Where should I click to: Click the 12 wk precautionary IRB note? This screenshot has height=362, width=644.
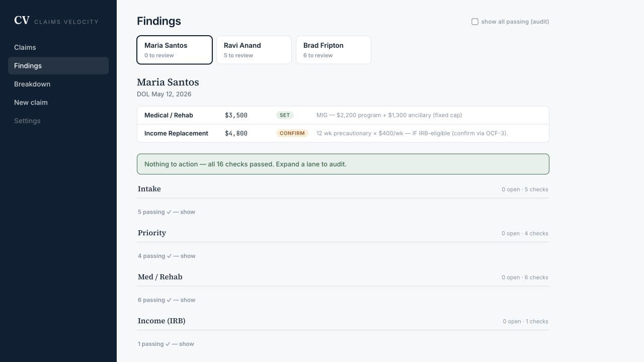(412, 133)
